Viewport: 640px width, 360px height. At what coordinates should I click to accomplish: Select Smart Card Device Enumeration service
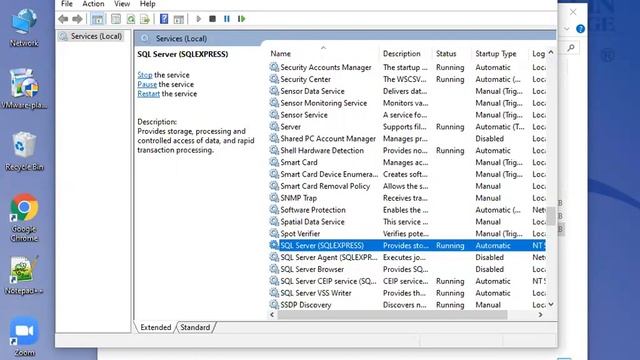(x=407, y=174)
